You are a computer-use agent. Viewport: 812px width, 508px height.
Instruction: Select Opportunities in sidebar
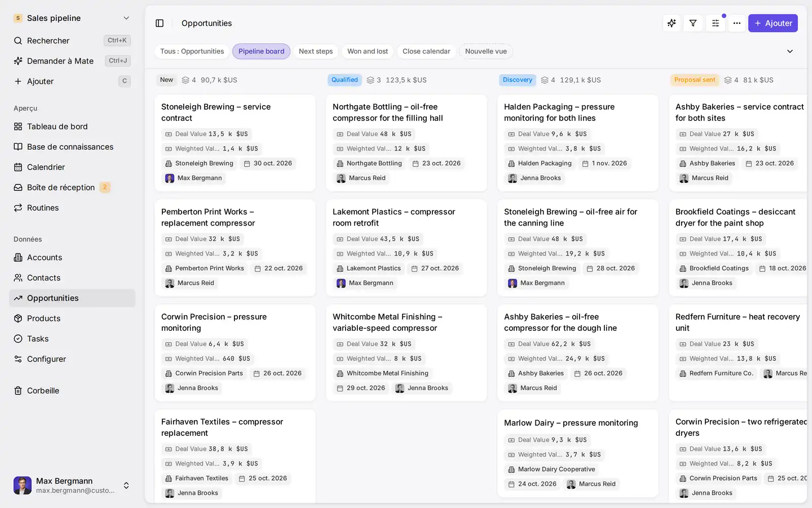[x=72, y=298]
